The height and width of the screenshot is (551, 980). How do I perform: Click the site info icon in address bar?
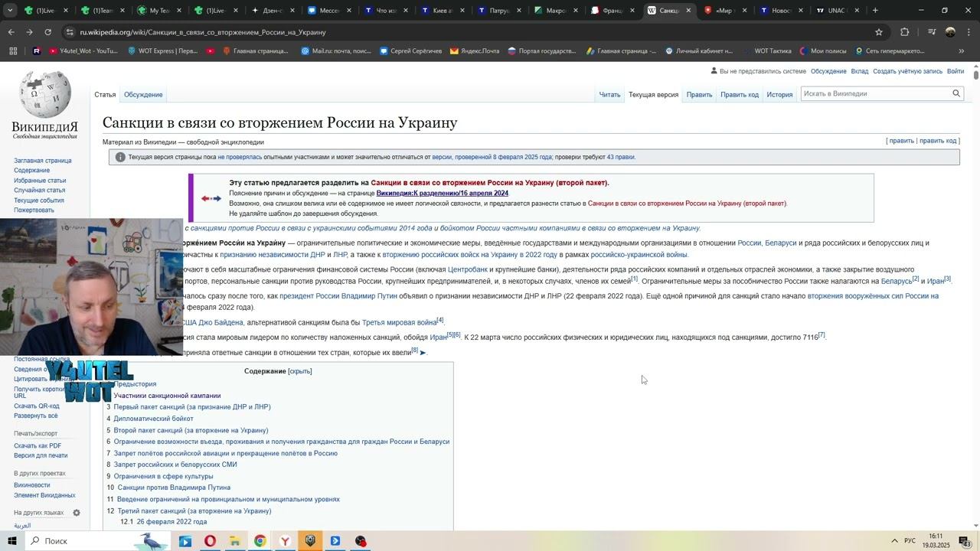tap(70, 32)
